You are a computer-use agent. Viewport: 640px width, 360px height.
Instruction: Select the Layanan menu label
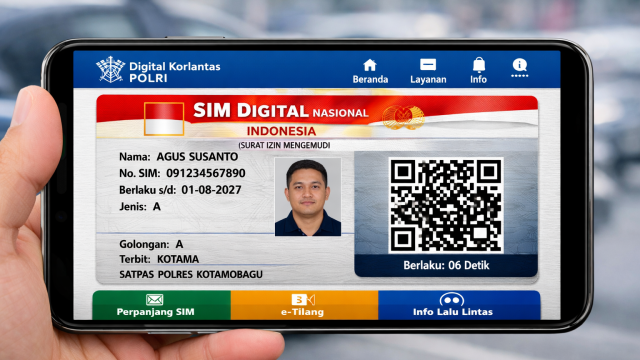tap(428, 79)
